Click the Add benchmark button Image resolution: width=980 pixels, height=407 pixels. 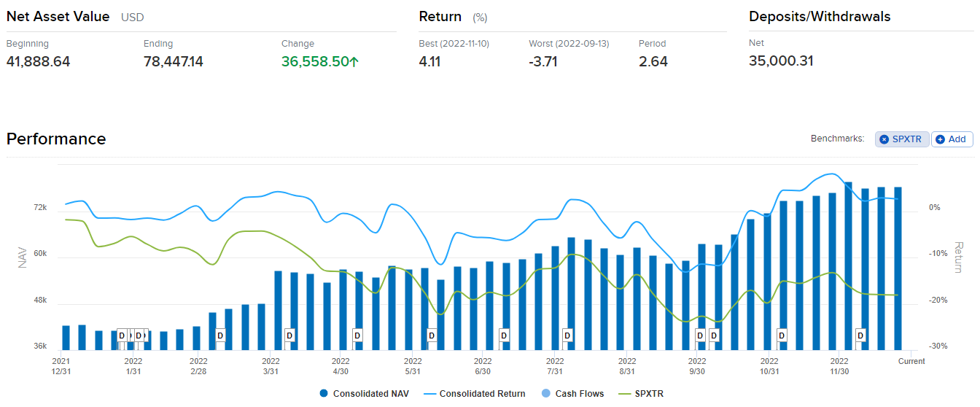952,139
